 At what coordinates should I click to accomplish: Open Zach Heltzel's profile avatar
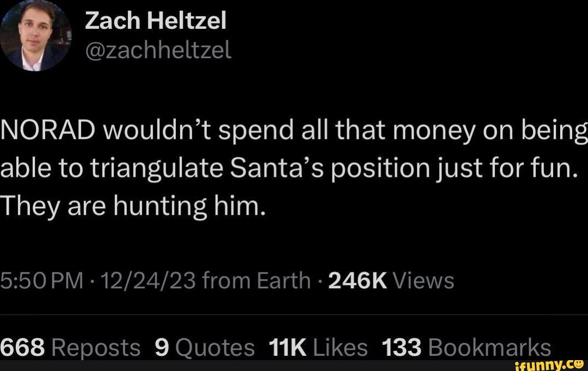pos(36,36)
